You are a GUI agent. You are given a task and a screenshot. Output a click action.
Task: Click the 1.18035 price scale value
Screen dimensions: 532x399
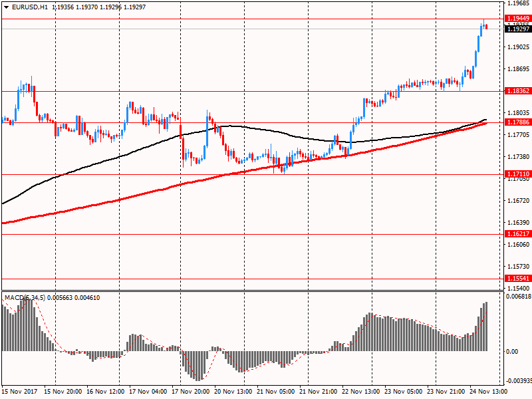pyautogui.click(x=518, y=113)
